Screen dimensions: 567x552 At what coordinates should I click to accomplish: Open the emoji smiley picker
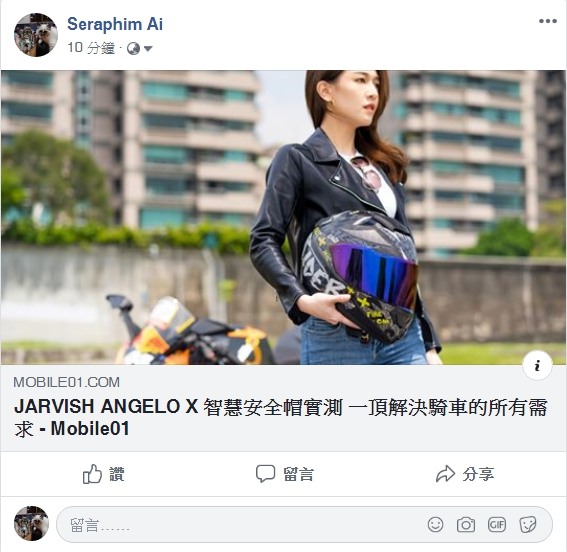(x=435, y=525)
